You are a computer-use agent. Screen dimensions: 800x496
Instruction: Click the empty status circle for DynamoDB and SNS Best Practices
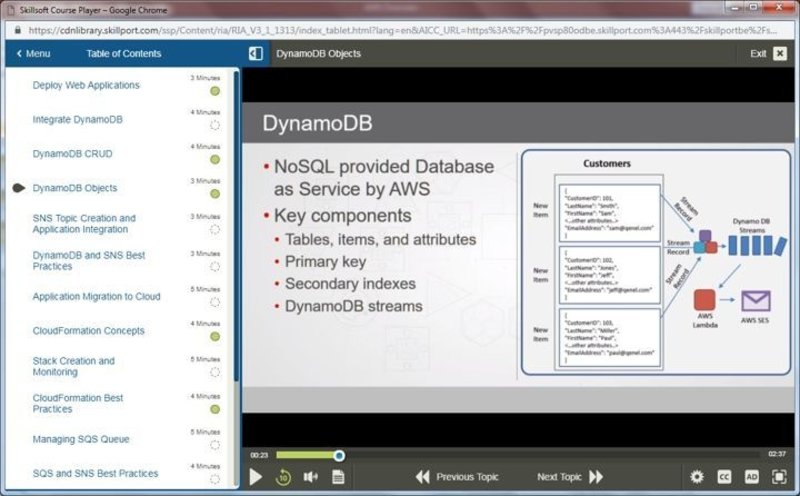click(215, 266)
